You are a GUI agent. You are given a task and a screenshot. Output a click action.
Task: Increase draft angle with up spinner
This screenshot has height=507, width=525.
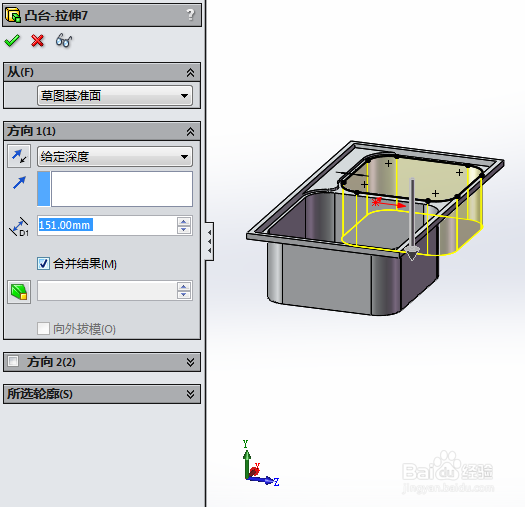184,286
